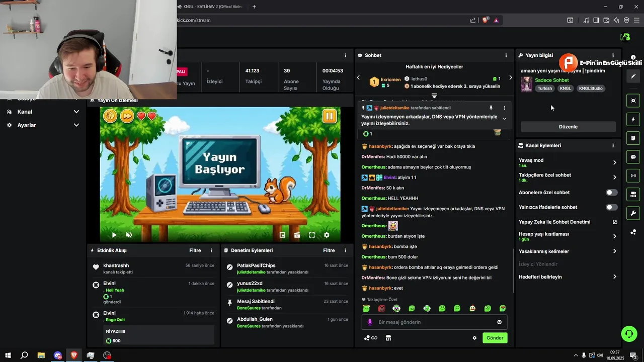Collapse the pinned message chevron
644x362 pixels.
(504, 119)
